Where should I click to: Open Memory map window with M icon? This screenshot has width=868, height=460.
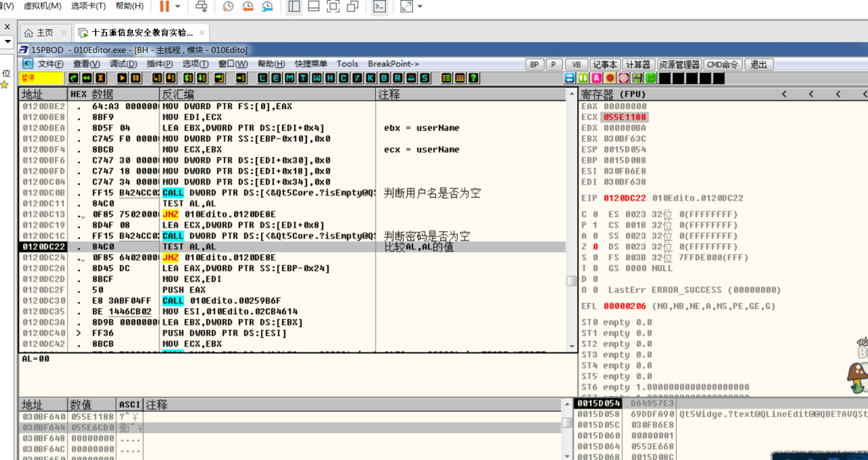click(290, 78)
